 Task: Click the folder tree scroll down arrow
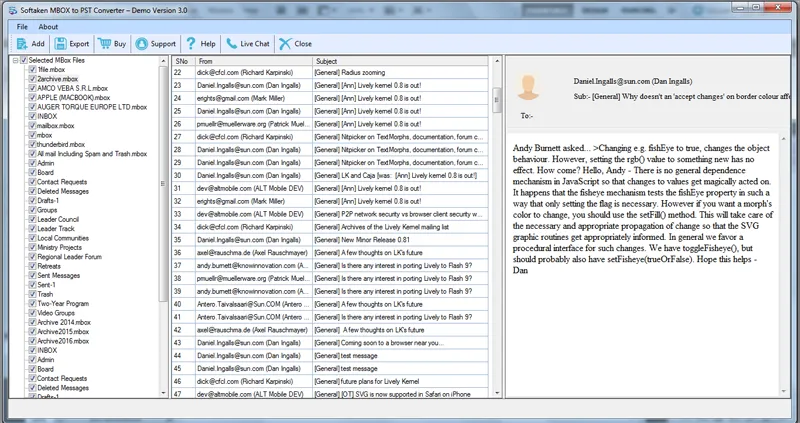pos(163,393)
